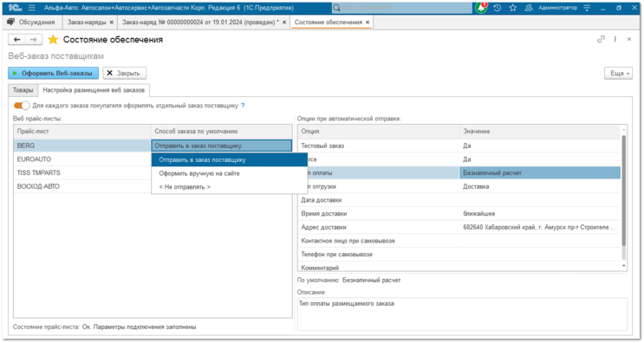Screen dimensions: 644x343
Task: Select the EUROAUTO price list row
Action: click(x=82, y=159)
